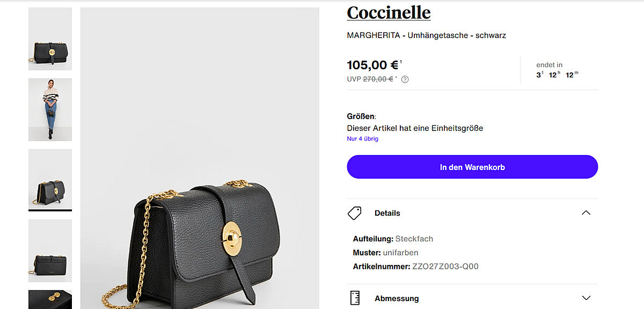Click the 'Nur 4 übrig' stock notice
The image size is (644, 309).
(x=363, y=139)
